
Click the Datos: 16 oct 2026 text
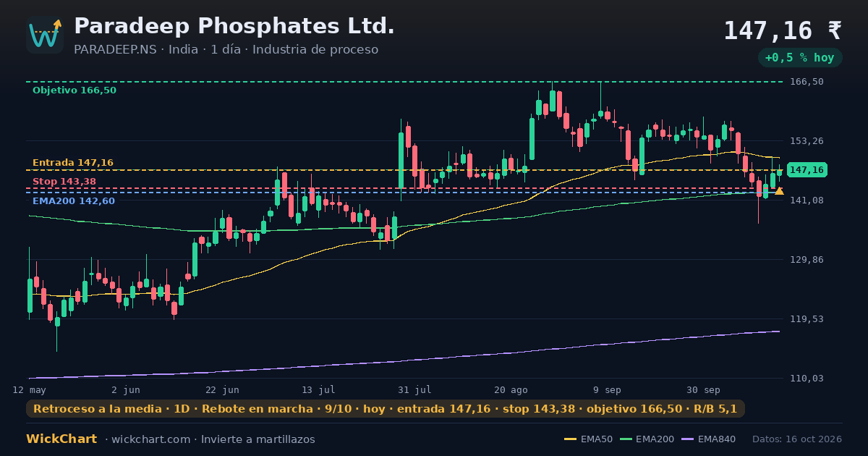[x=797, y=439]
